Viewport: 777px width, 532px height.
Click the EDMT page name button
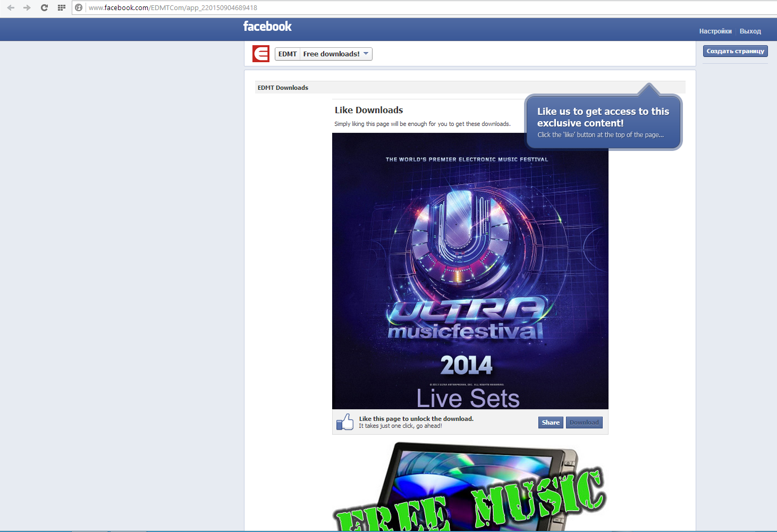tap(288, 54)
